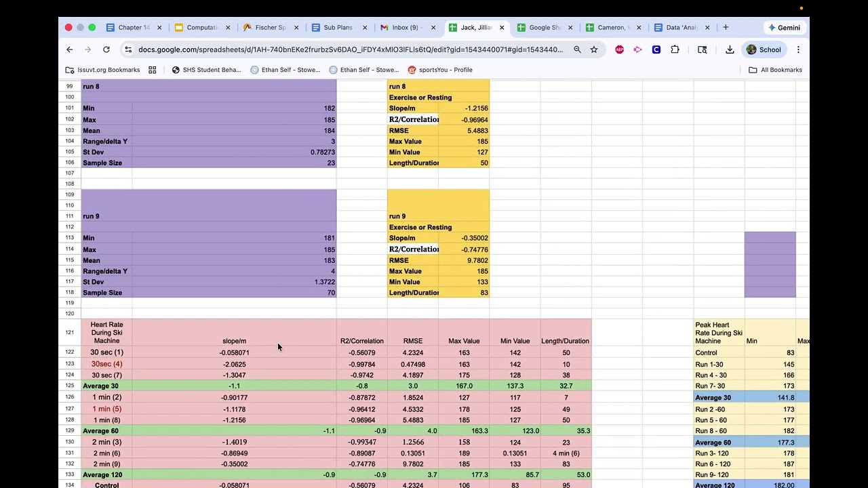This screenshot has width=868, height=488.
Task: Open site information icon in address bar
Action: tap(127, 49)
